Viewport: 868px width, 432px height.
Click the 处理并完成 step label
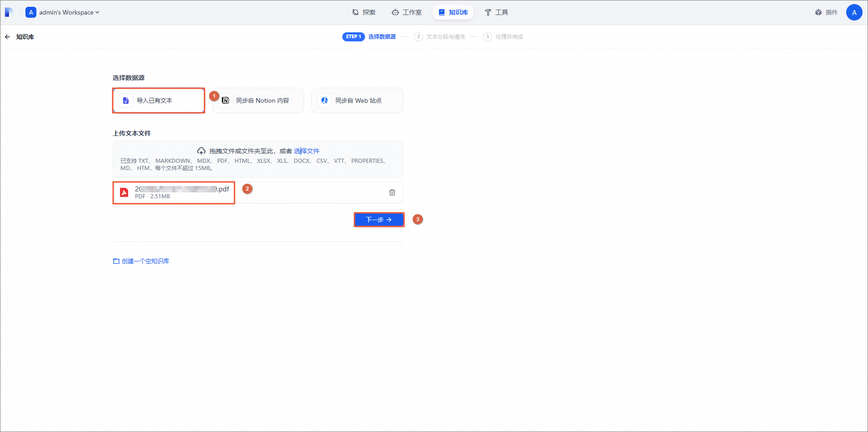(x=509, y=37)
